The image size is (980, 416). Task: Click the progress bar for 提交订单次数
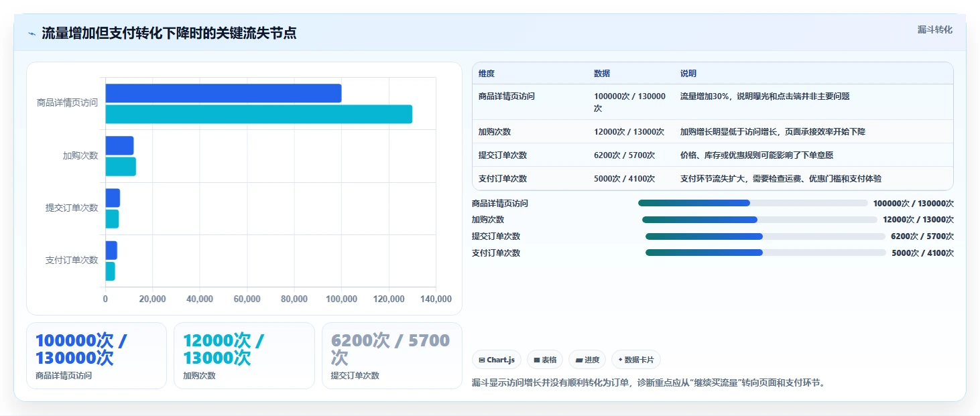point(765,236)
